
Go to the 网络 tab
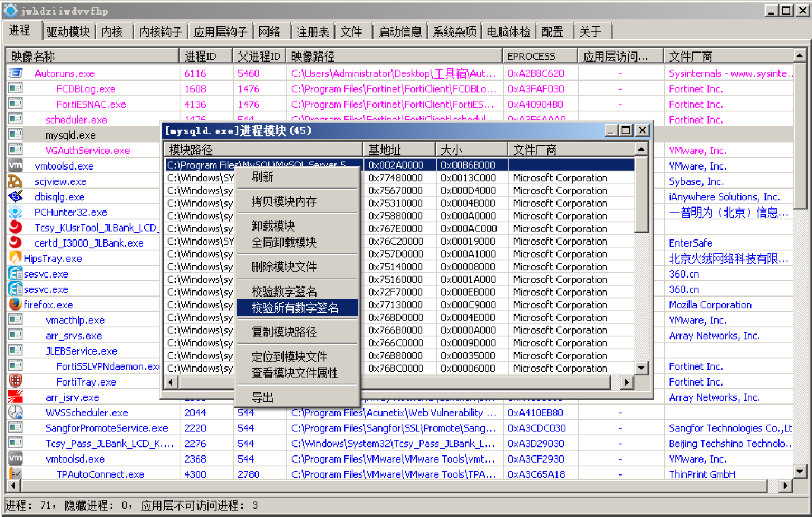coord(270,32)
